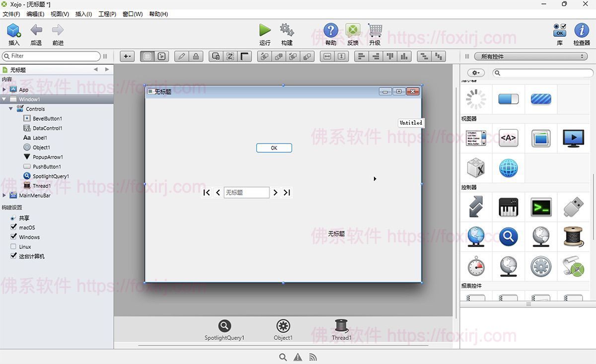The image size is (596, 364).
Task: Click the 升级 (Upgrade) button
Action: pos(374,33)
